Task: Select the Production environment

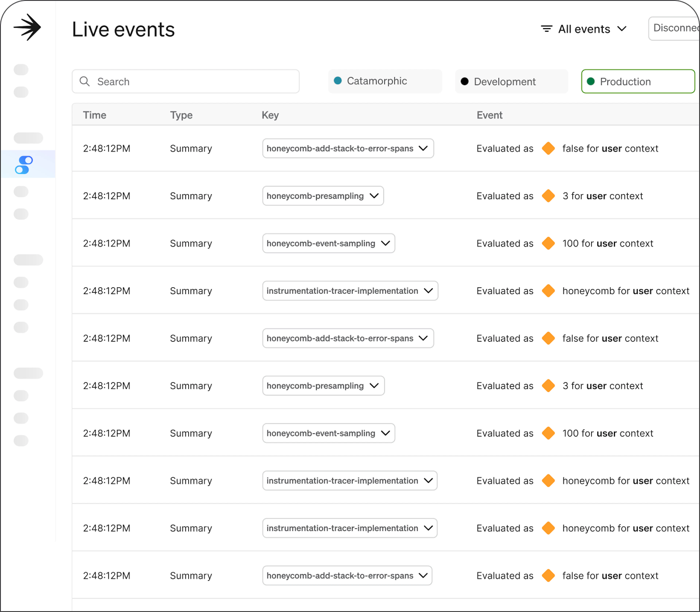Action: pyautogui.click(x=638, y=81)
